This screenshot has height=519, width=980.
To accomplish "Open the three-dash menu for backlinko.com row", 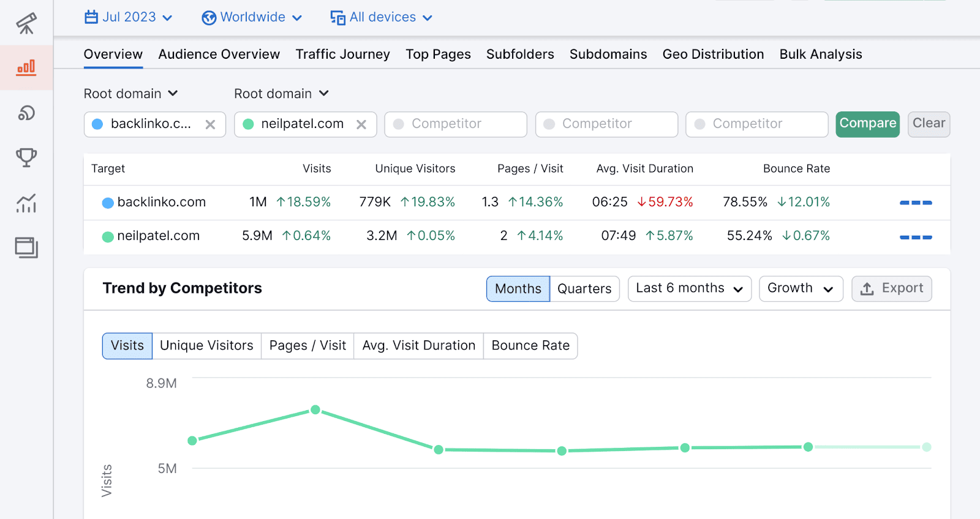I will pos(916,203).
